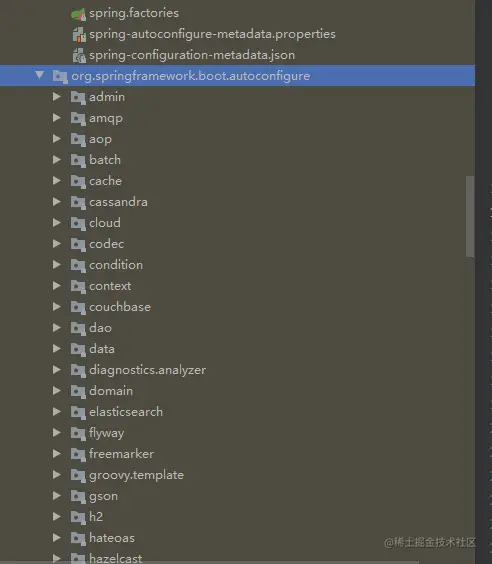Collapse the org.springframework.boot.autoconfigure package

point(40,75)
